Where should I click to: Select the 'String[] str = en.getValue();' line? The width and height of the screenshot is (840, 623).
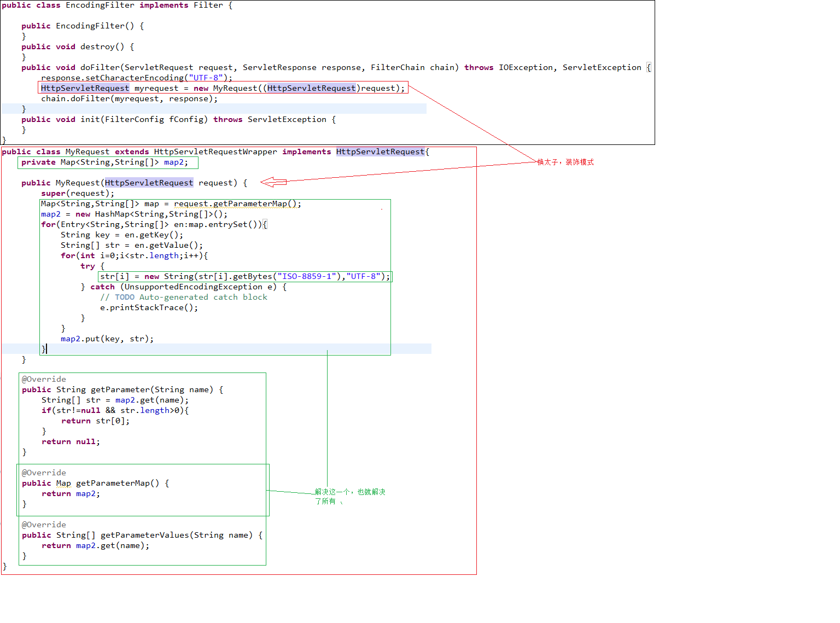(132, 246)
